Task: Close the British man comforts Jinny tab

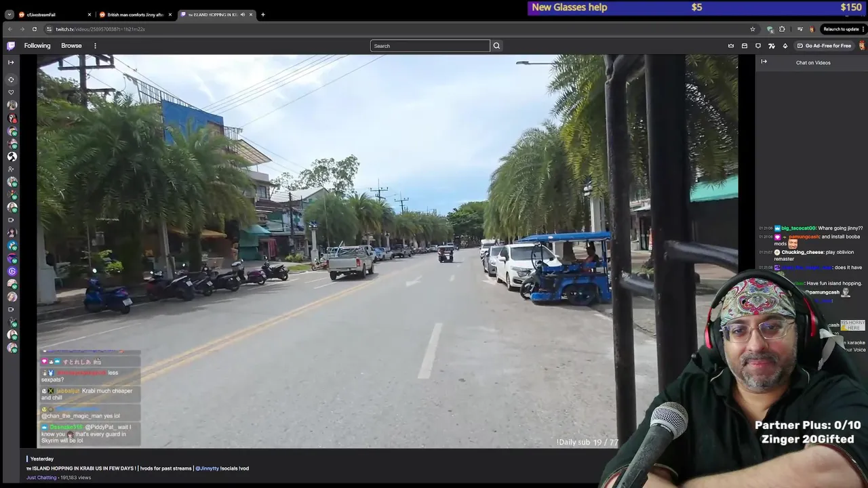Action: (170, 14)
